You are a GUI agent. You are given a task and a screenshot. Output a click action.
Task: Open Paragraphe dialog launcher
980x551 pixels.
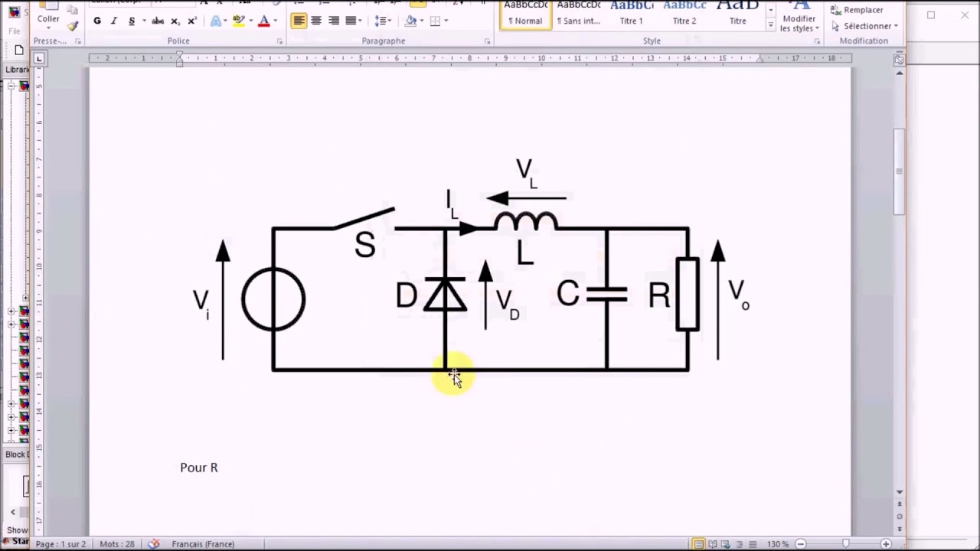coord(488,41)
